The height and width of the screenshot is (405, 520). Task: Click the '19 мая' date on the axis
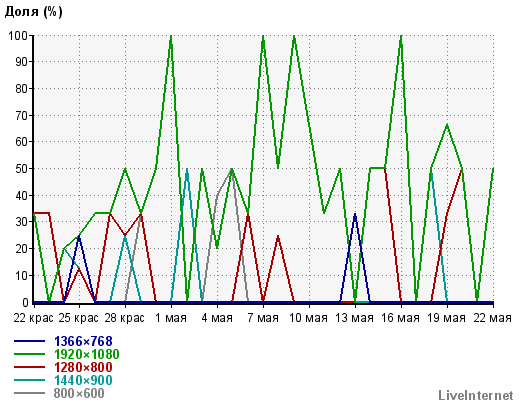click(446, 318)
